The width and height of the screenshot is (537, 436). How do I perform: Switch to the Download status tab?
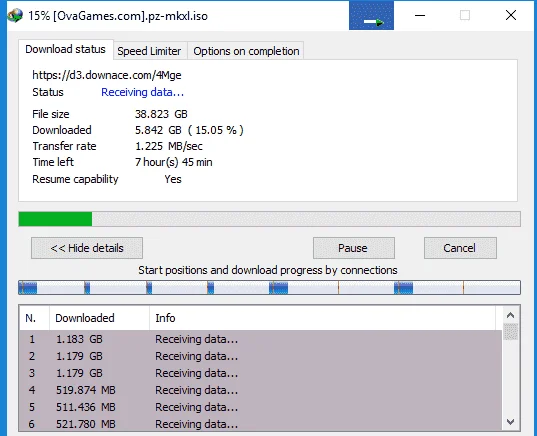click(65, 49)
